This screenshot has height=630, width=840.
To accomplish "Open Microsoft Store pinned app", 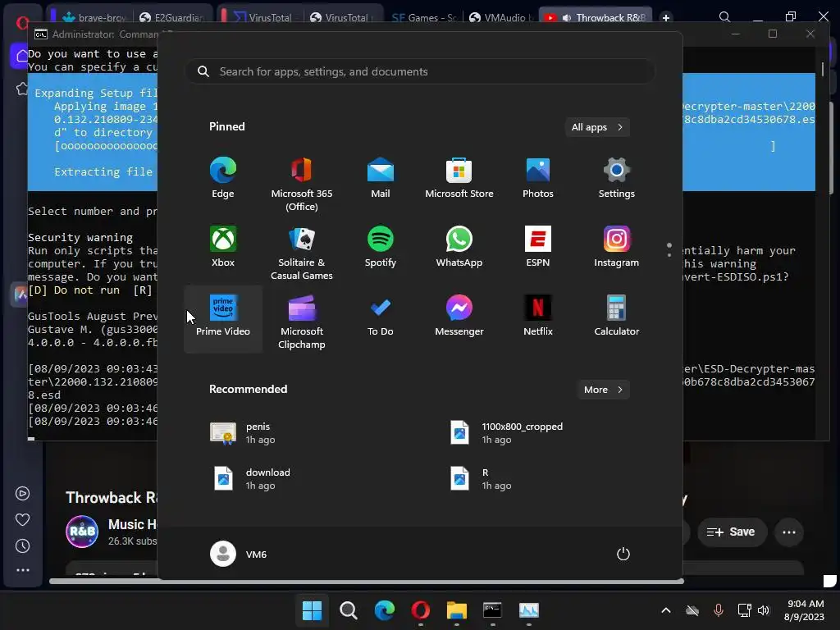I will tap(459, 178).
